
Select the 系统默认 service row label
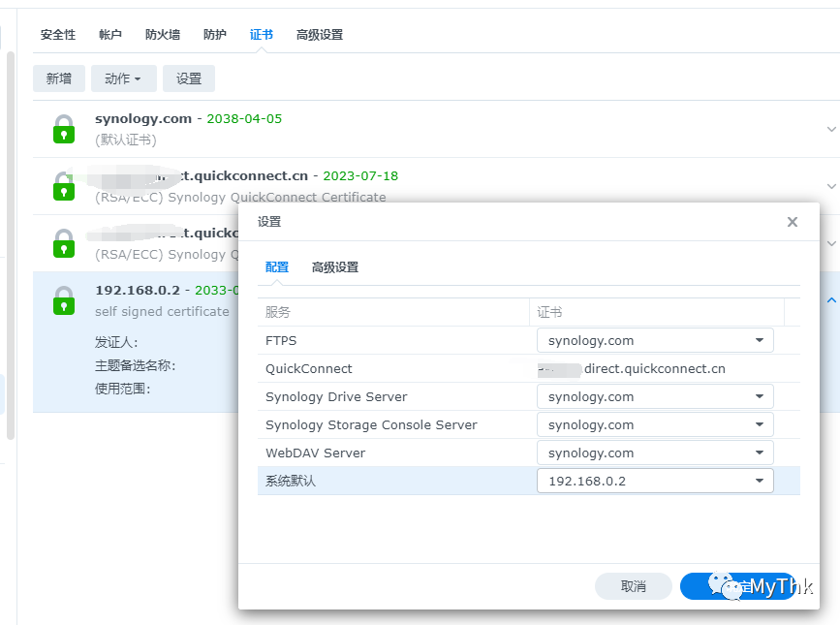click(291, 481)
